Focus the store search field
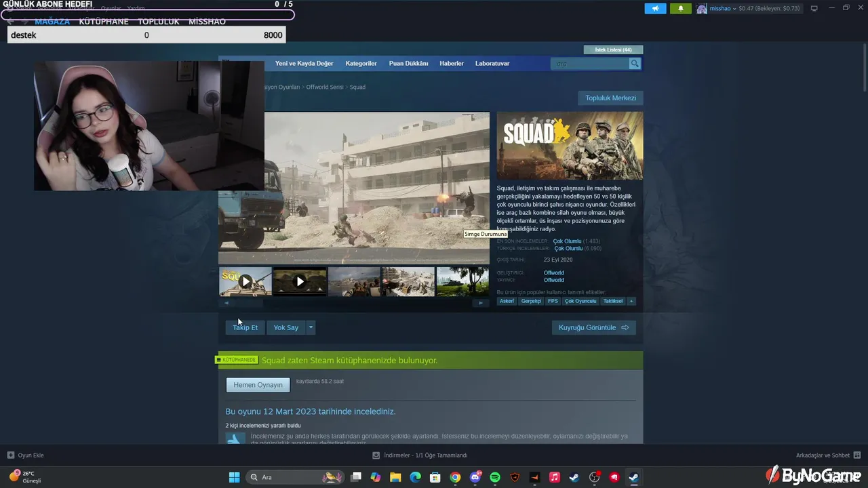The height and width of the screenshot is (488, 868). pyautogui.click(x=591, y=64)
